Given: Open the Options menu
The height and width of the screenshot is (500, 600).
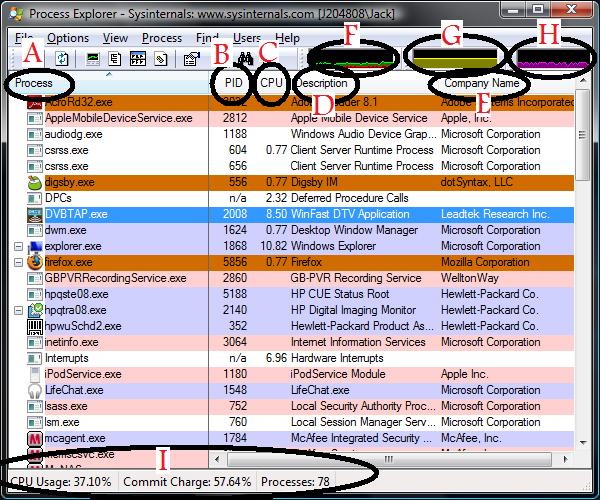Looking at the screenshot, I should [x=68, y=38].
